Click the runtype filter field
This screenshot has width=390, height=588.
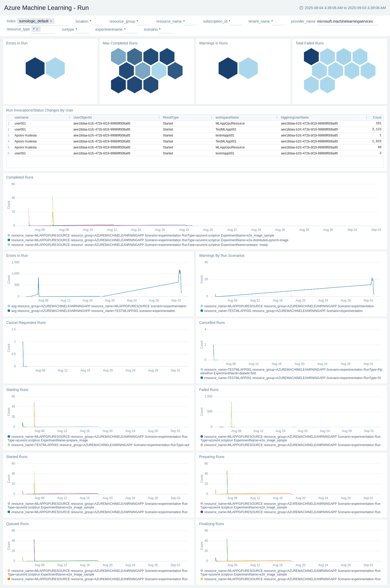[82, 30]
